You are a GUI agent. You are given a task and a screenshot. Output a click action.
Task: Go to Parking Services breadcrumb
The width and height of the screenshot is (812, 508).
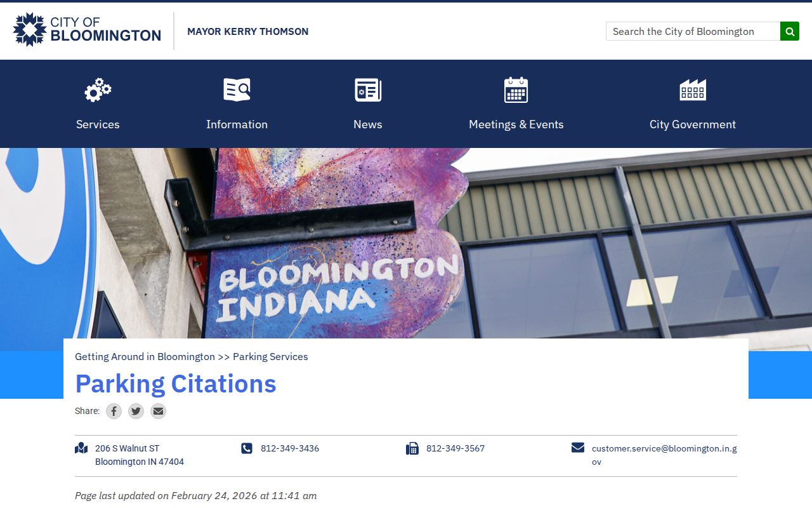pyautogui.click(x=270, y=357)
